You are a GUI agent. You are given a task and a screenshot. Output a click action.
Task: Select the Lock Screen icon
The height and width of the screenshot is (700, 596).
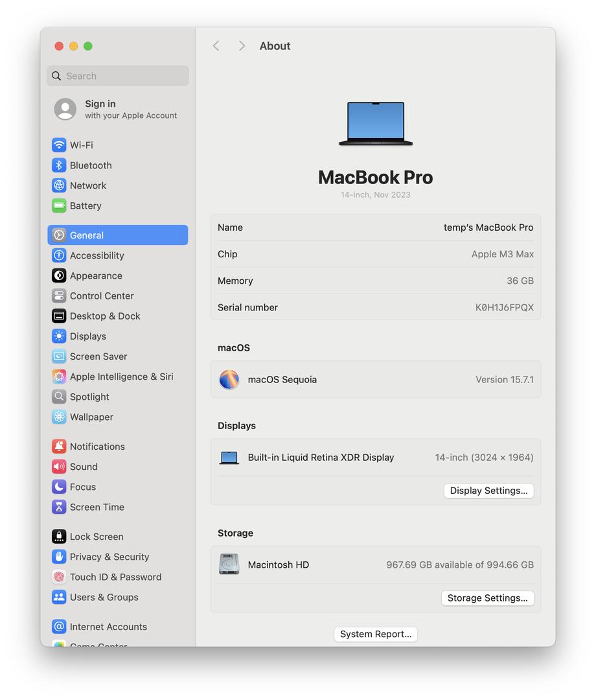pos(59,537)
